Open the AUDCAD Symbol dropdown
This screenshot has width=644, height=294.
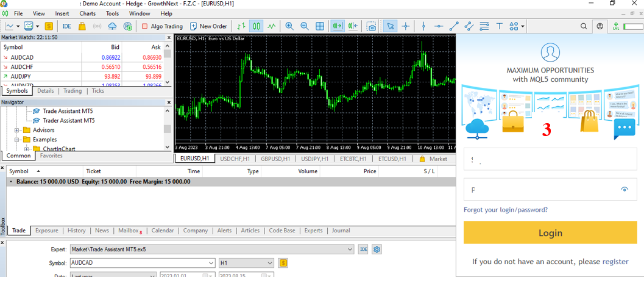[x=211, y=263]
